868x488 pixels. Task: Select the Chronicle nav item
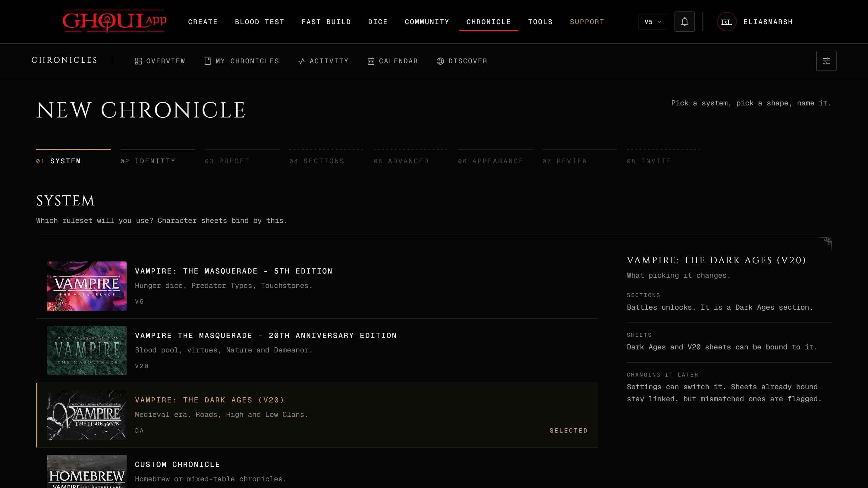click(x=489, y=22)
